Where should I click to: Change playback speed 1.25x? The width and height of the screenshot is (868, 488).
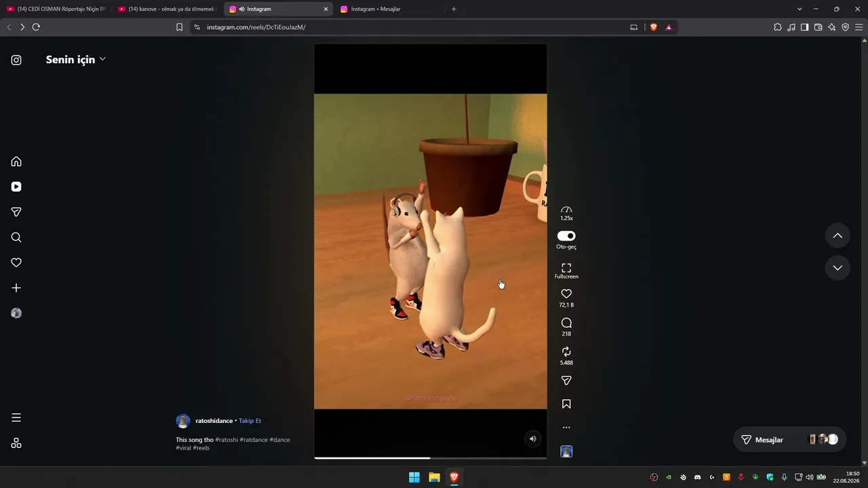click(x=566, y=213)
